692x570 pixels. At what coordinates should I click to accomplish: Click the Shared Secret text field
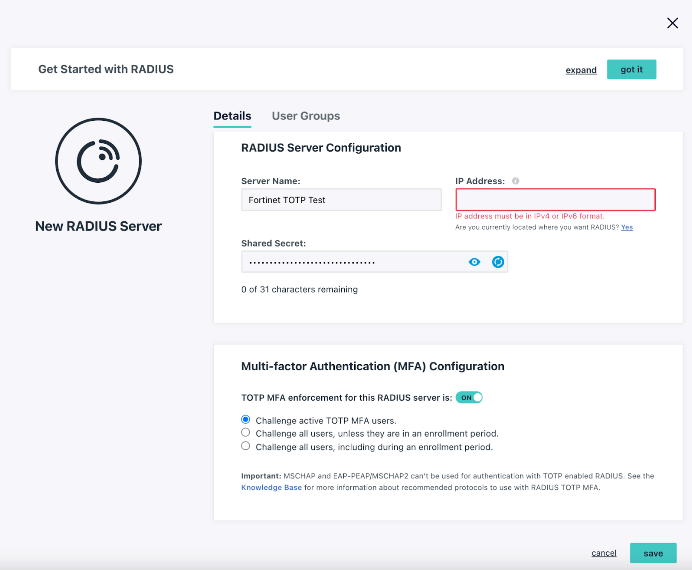coord(350,262)
